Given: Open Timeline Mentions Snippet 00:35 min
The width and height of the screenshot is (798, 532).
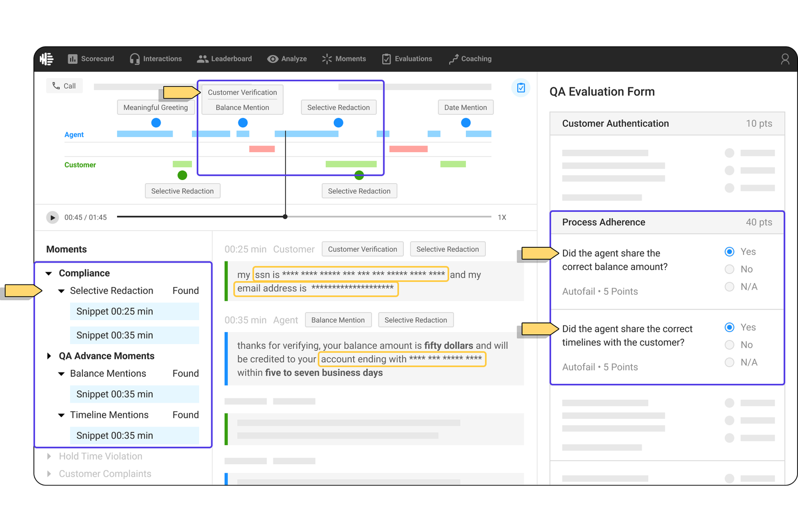Looking at the screenshot, I should pyautogui.click(x=134, y=436).
